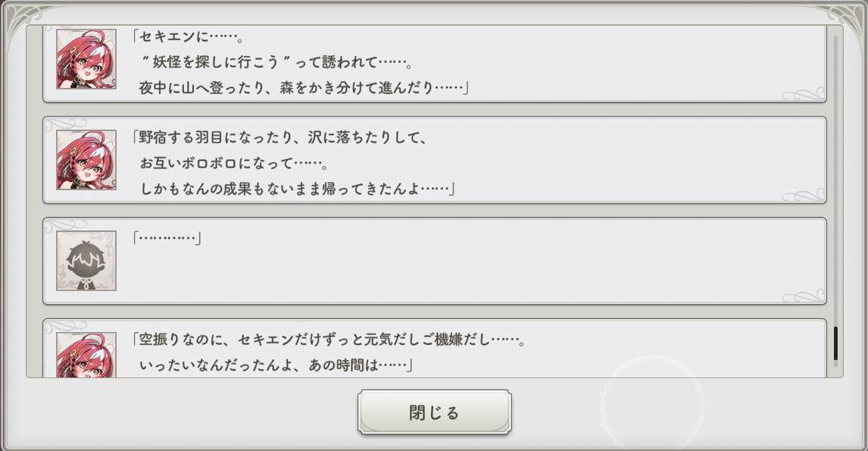Select the 空振りなのに、セキエンだけ dialogue line
The image size is (868, 451).
[x=329, y=339]
